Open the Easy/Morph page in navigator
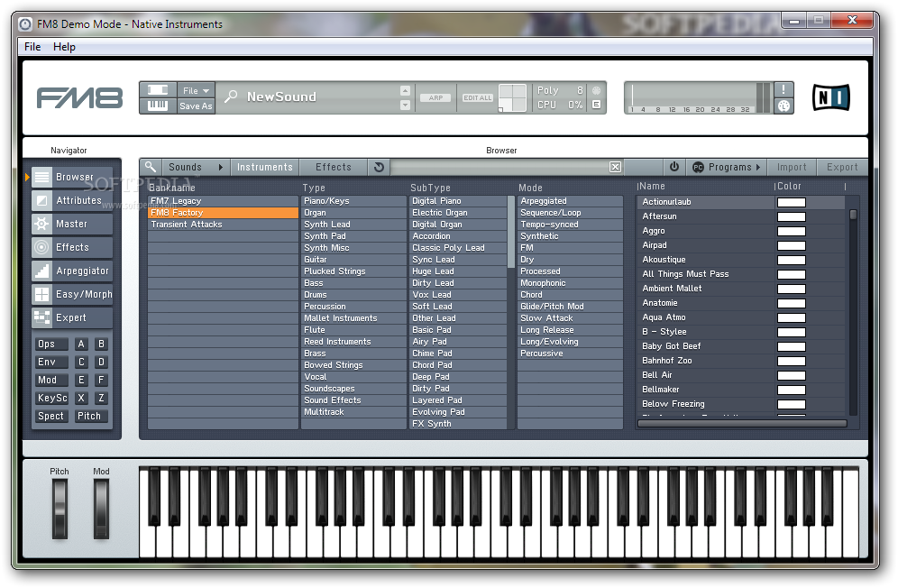The width and height of the screenshot is (898, 588). pos(72,295)
